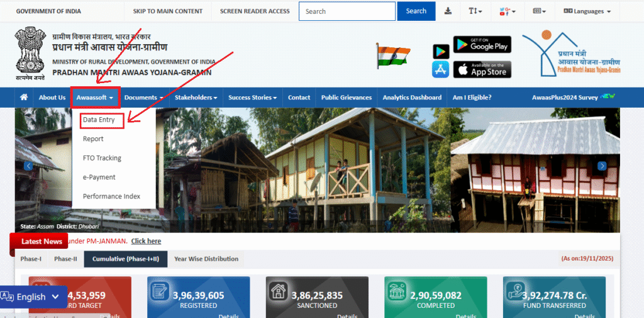Expand the Documents dropdown
This screenshot has width=644, height=318.
pos(144,98)
